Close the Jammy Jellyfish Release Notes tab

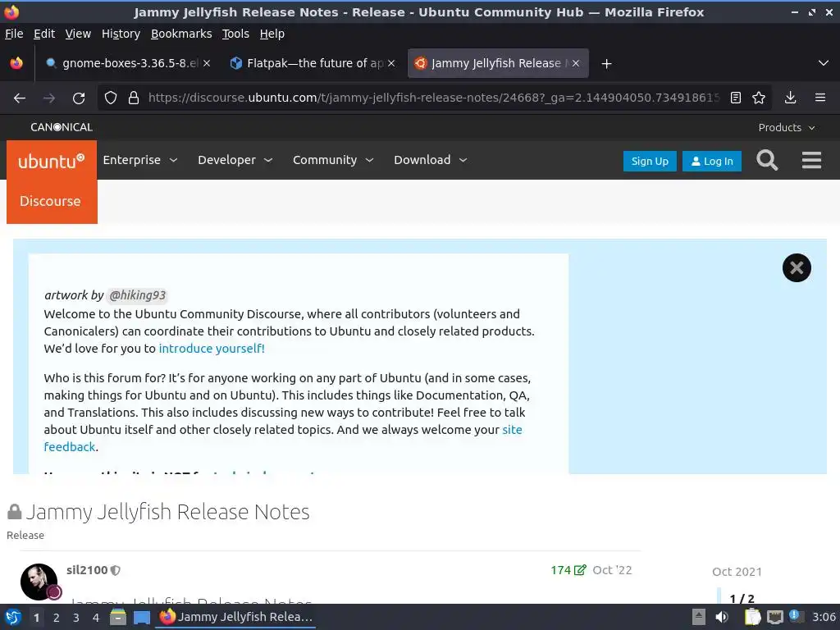tap(576, 63)
